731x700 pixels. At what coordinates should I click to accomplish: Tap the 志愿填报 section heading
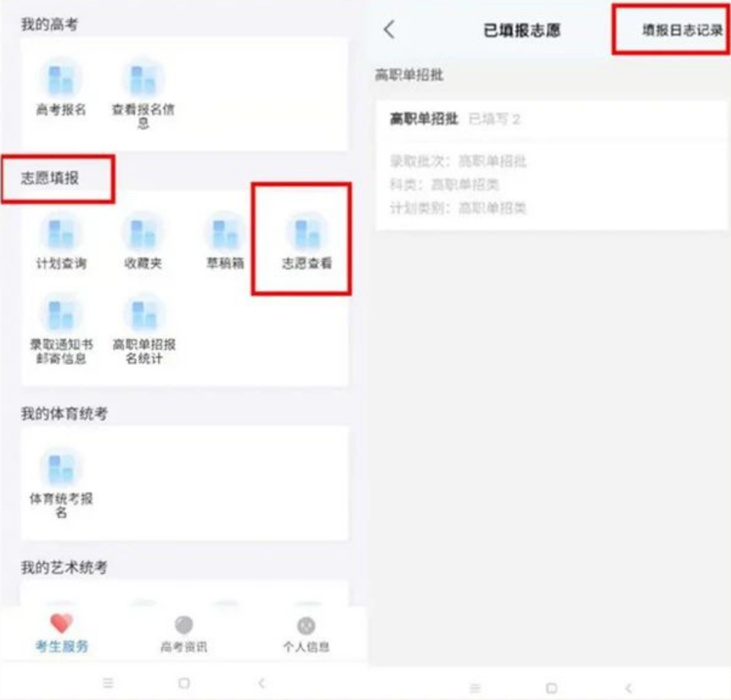[x=50, y=177]
